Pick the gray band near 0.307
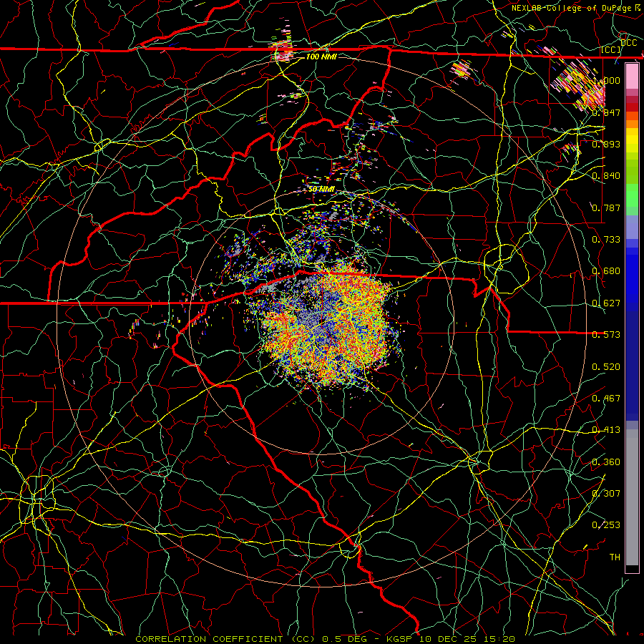 point(632,497)
